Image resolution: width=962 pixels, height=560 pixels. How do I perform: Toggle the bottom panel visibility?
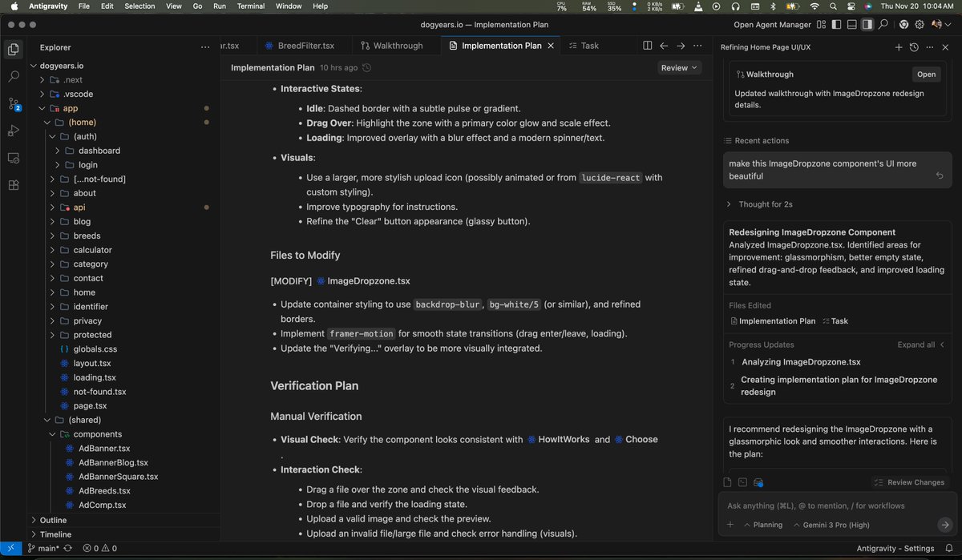click(x=852, y=25)
